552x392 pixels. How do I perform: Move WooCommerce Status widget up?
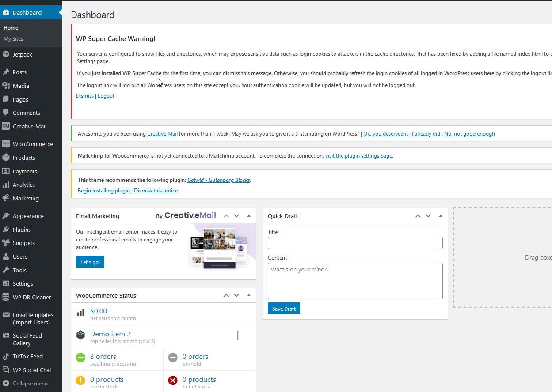pos(226,295)
